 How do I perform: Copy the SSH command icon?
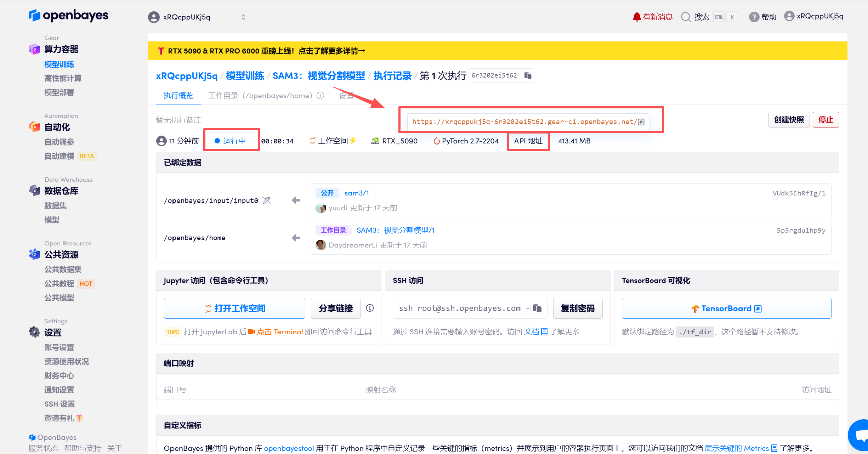pyautogui.click(x=537, y=308)
